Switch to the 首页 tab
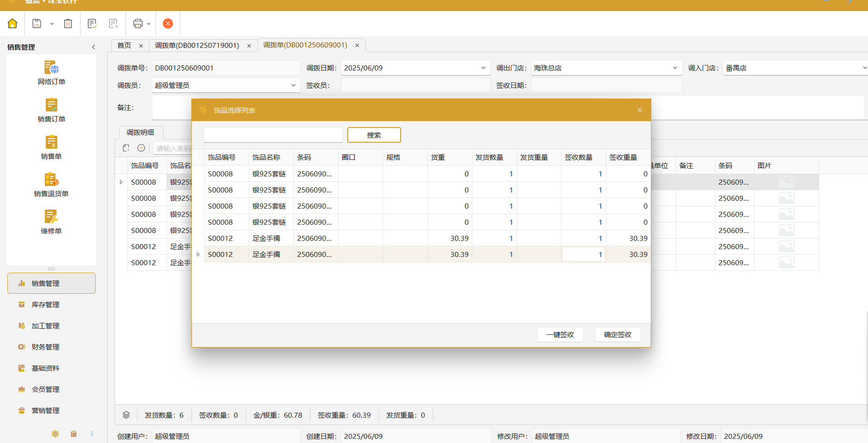The width and height of the screenshot is (868, 443). pos(124,46)
